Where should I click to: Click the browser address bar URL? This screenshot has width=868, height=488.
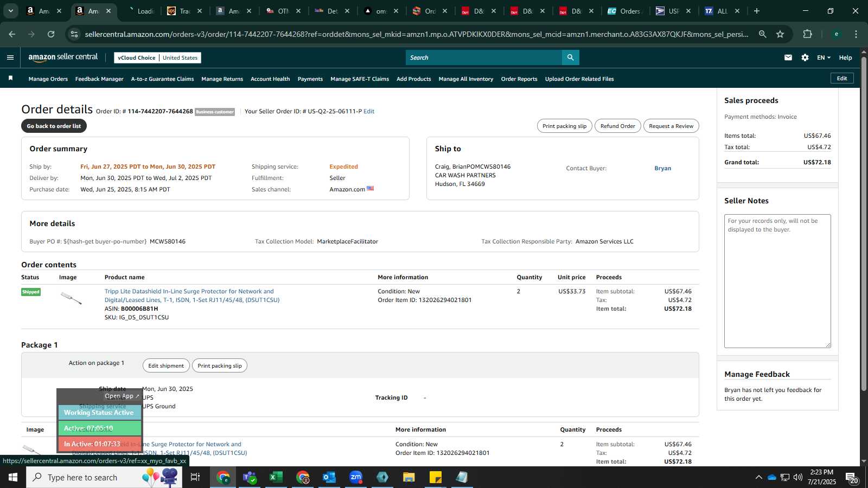(416, 34)
